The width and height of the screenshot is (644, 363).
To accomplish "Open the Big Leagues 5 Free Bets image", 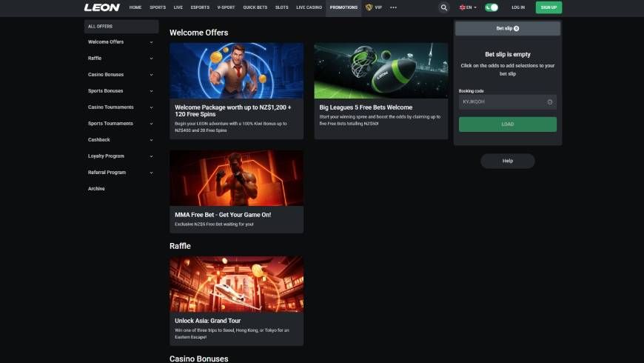I will 381,70.
